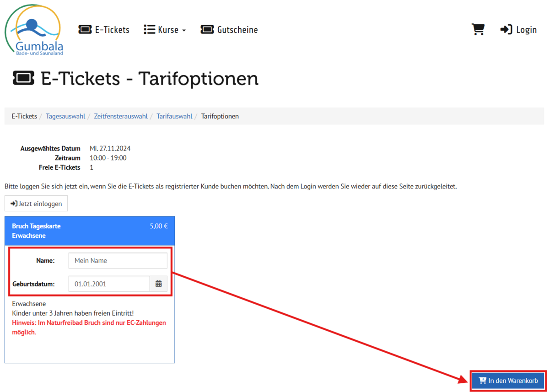Click the E-Tickets breadcrumb entry
The height and width of the screenshot is (392, 549).
click(24, 116)
